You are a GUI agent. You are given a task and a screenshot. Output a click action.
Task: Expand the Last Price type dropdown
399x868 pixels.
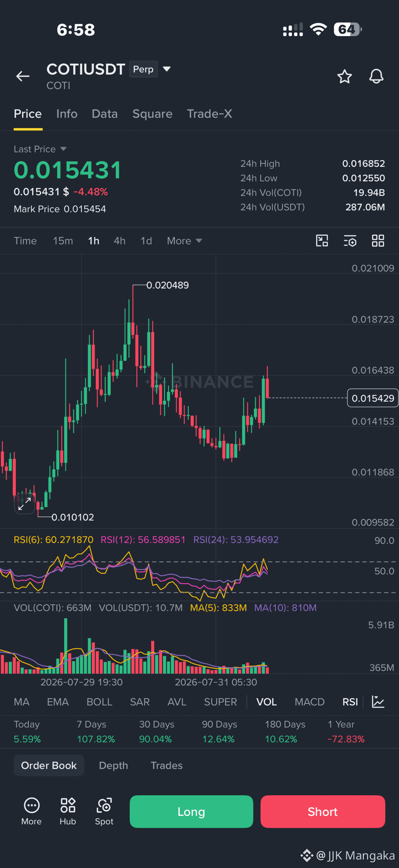click(x=64, y=149)
